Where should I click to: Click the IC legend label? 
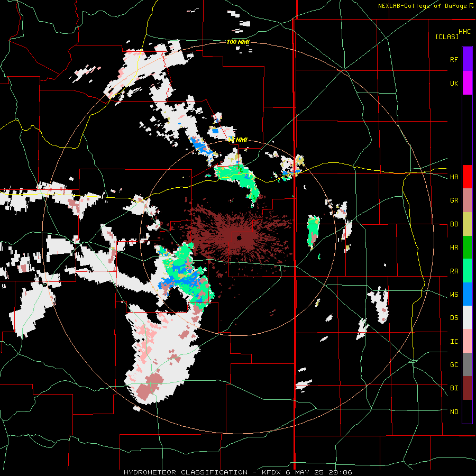[x=454, y=342]
